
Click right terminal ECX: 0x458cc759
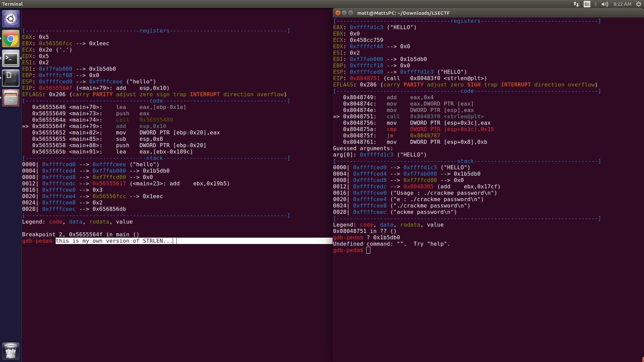pos(358,40)
